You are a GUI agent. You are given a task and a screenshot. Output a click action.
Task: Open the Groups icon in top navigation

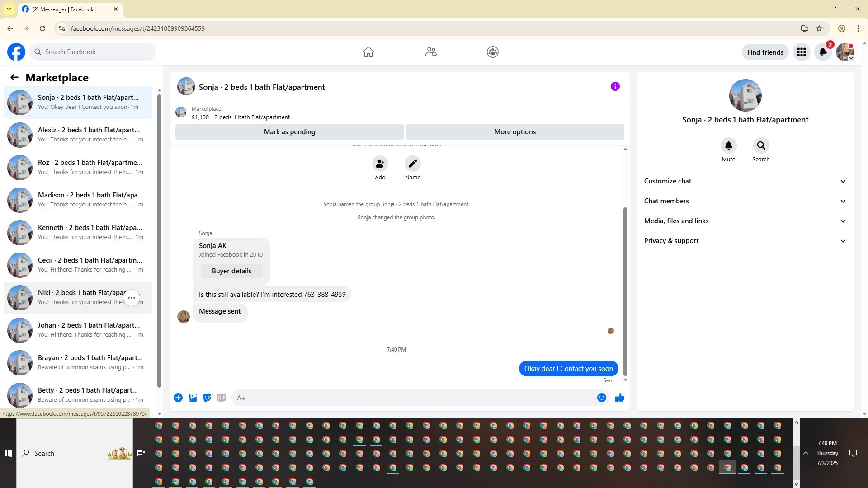click(492, 52)
